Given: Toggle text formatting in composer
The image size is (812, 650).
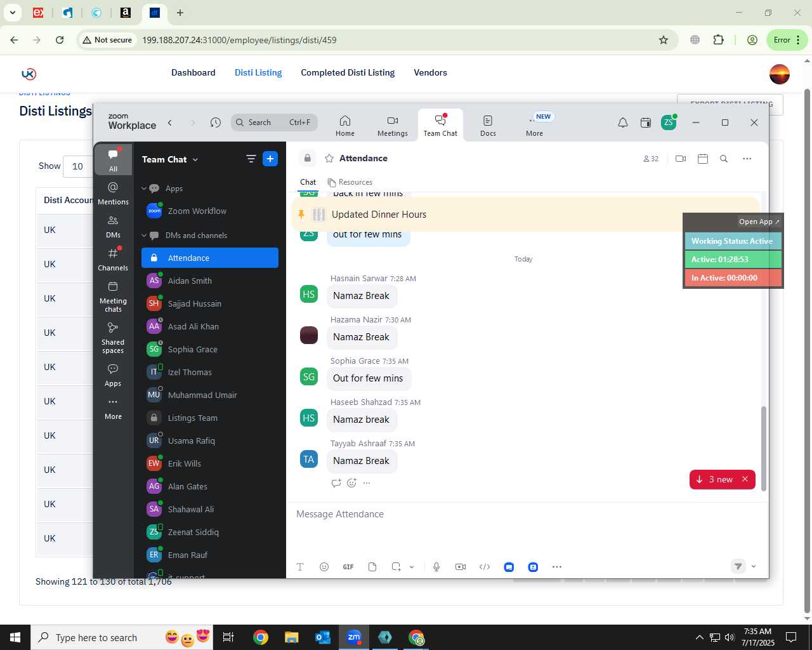Looking at the screenshot, I should 300,567.
